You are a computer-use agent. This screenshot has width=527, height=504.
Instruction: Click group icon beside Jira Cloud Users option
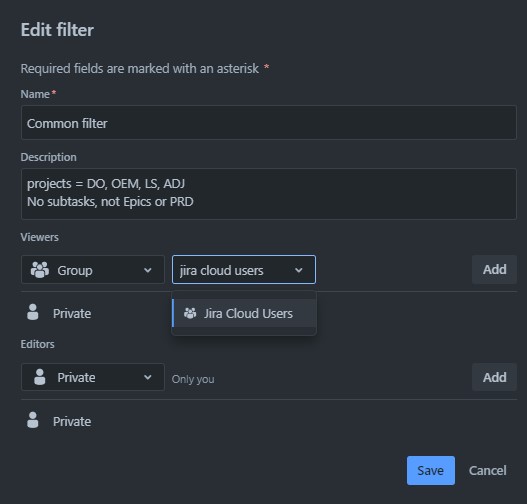pos(190,313)
